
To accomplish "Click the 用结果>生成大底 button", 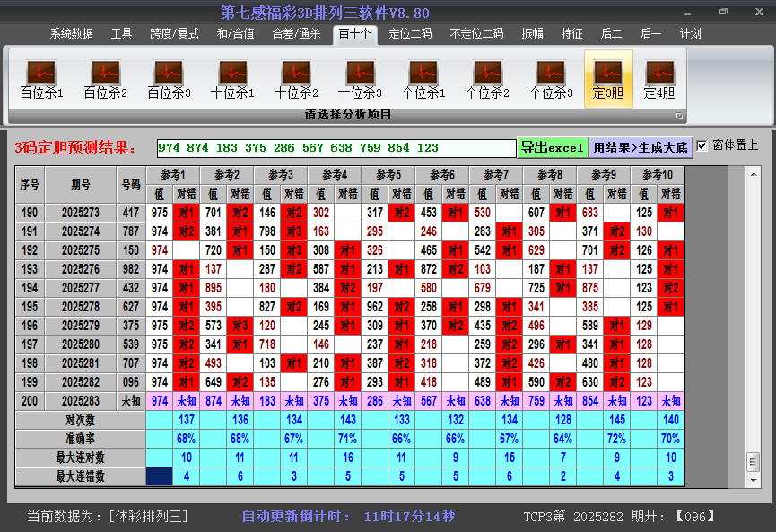I will click(x=640, y=147).
